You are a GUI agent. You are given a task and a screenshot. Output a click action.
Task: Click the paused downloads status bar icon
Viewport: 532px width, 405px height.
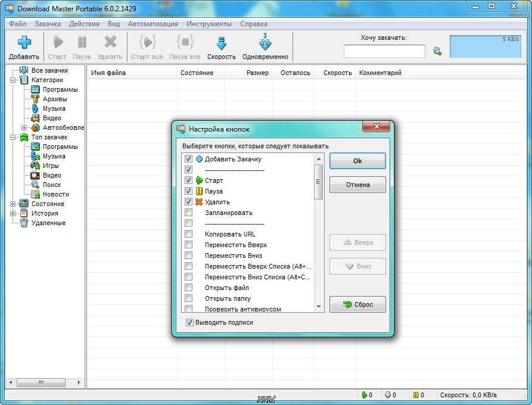416,395
